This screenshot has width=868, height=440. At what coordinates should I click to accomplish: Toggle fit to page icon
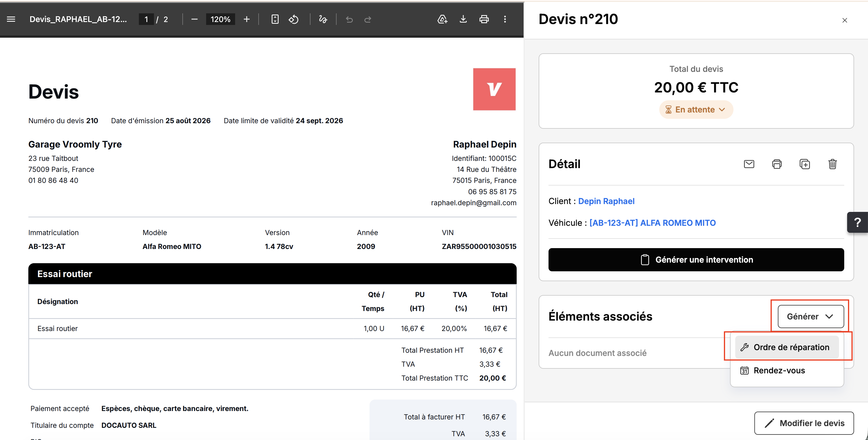(275, 19)
